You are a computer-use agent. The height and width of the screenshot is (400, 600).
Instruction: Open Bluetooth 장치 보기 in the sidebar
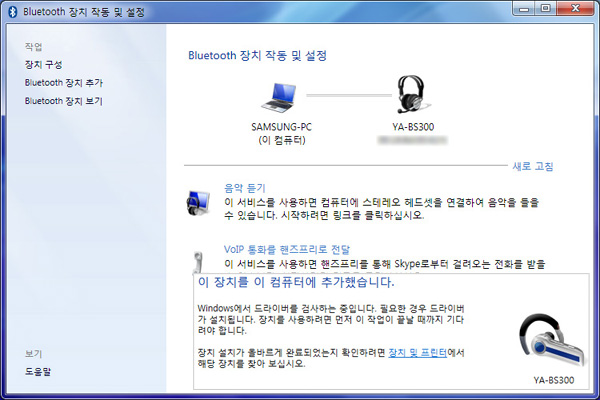[x=64, y=101]
